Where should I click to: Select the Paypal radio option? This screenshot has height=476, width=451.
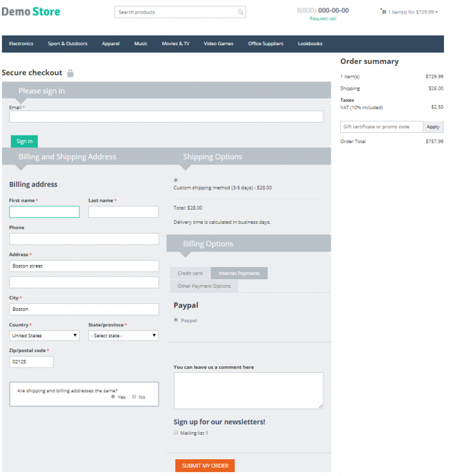coord(176,320)
